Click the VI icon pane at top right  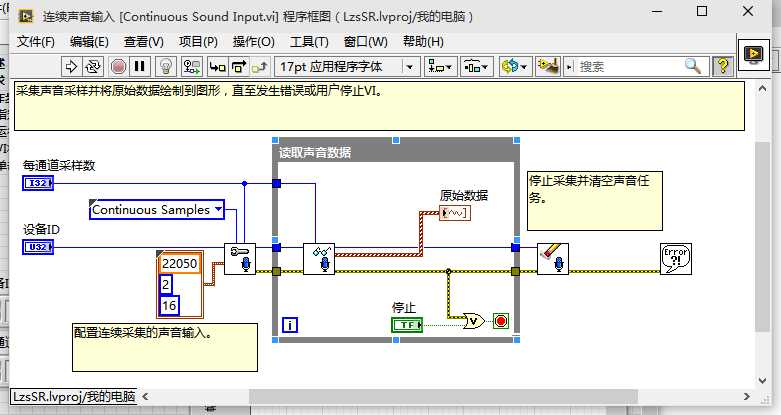click(x=753, y=54)
